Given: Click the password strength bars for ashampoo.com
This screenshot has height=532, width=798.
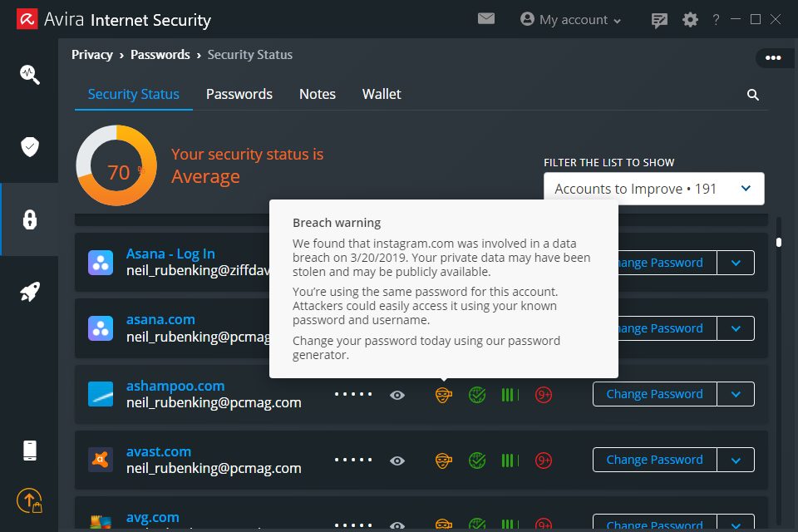Looking at the screenshot, I should pos(510,395).
